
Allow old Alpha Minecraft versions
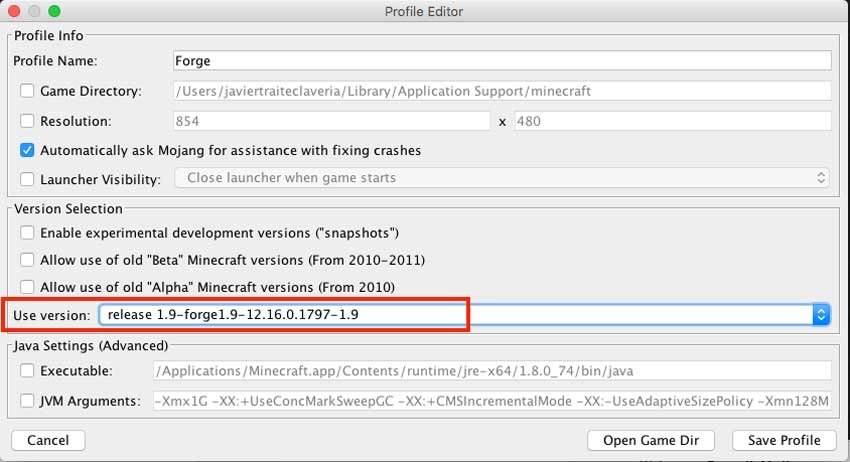click(27, 287)
